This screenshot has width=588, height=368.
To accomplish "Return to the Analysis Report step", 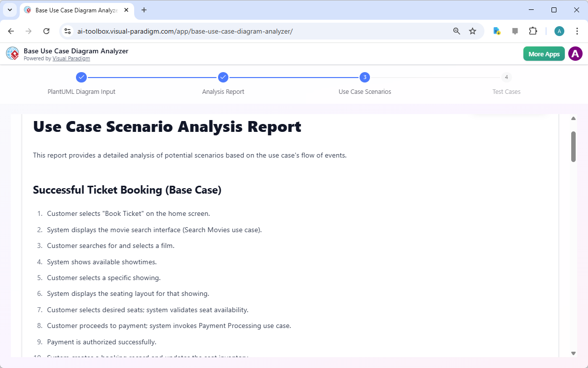I will pos(223,77).
